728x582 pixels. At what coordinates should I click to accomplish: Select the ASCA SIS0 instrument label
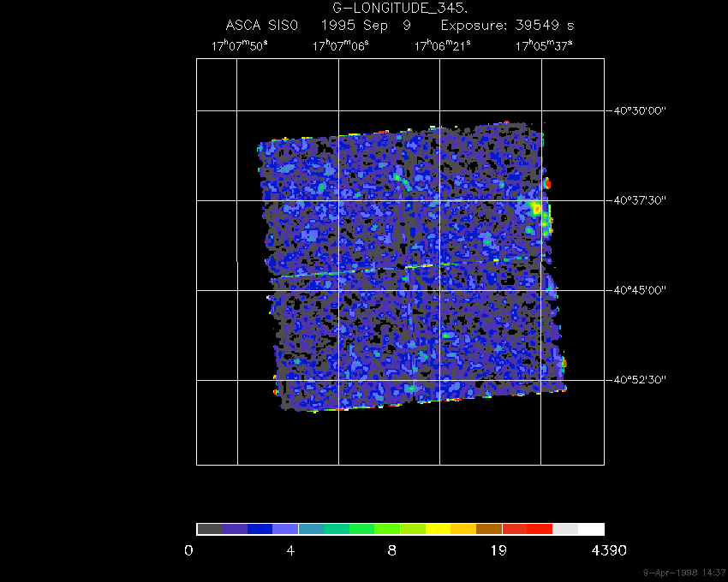coord(262,25)
